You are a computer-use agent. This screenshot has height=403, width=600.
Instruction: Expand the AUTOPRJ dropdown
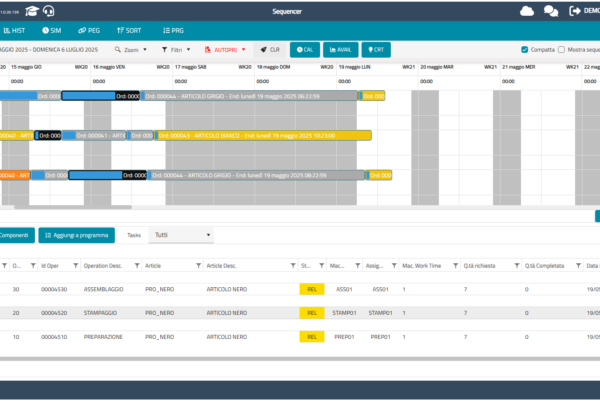pos(225,50)
